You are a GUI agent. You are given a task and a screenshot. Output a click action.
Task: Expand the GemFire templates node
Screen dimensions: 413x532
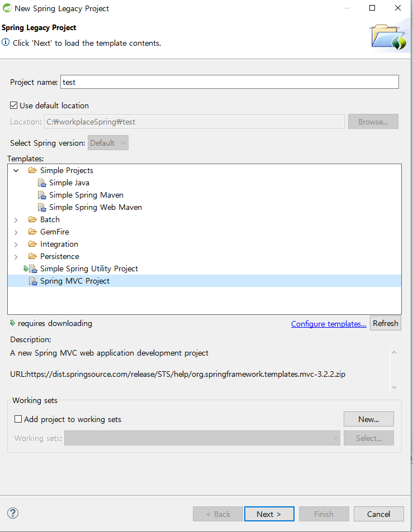tap(16, 232)
